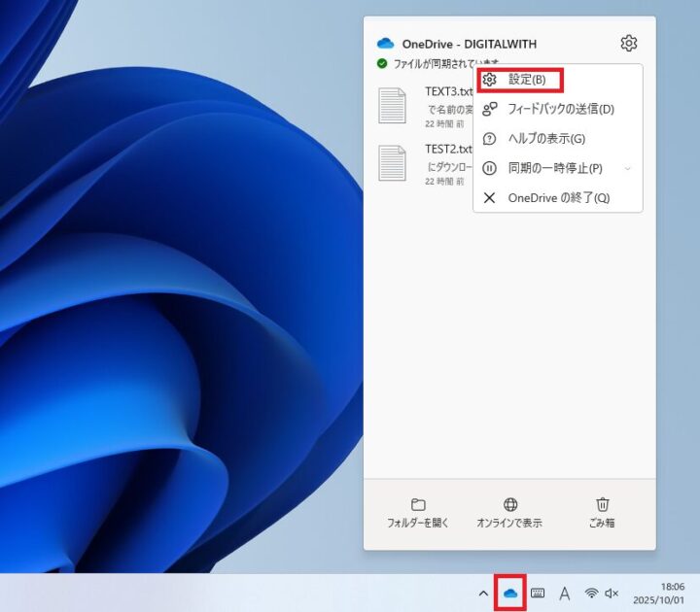The width and height of the screenshot is (700, 612).
Task: Click the gear icon in OneDrive header
Action: pyautogui.click(x=628, y=44)
